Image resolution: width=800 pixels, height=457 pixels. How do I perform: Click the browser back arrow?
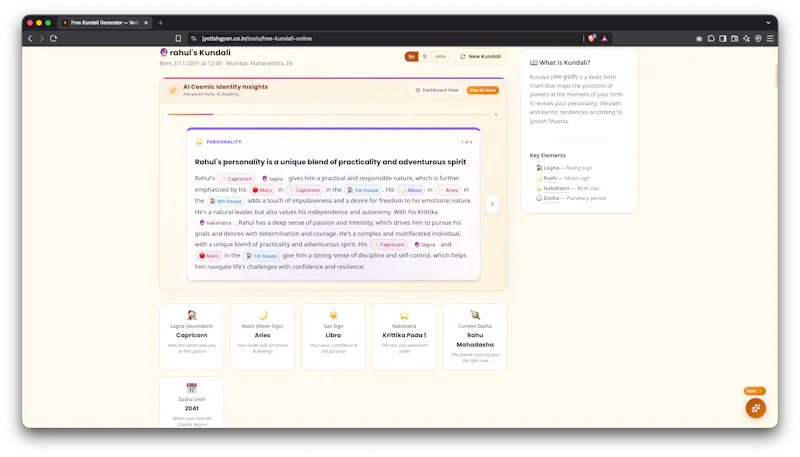point(30,38)
